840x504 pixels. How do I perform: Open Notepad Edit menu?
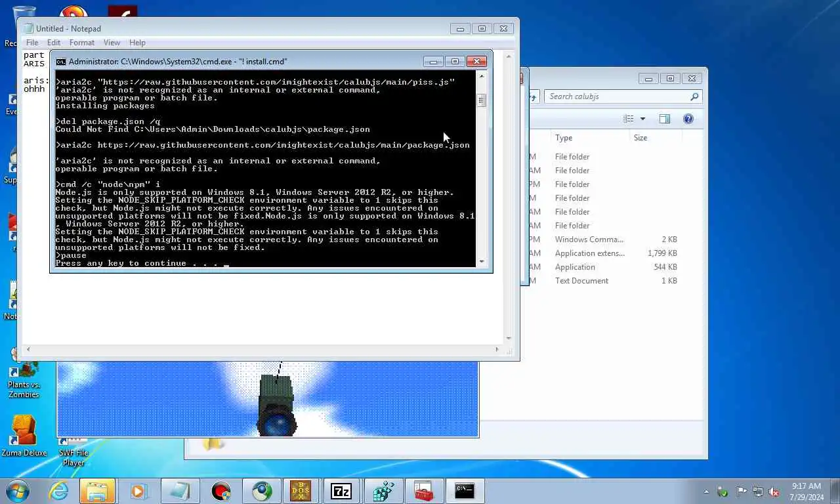[54, 43]
